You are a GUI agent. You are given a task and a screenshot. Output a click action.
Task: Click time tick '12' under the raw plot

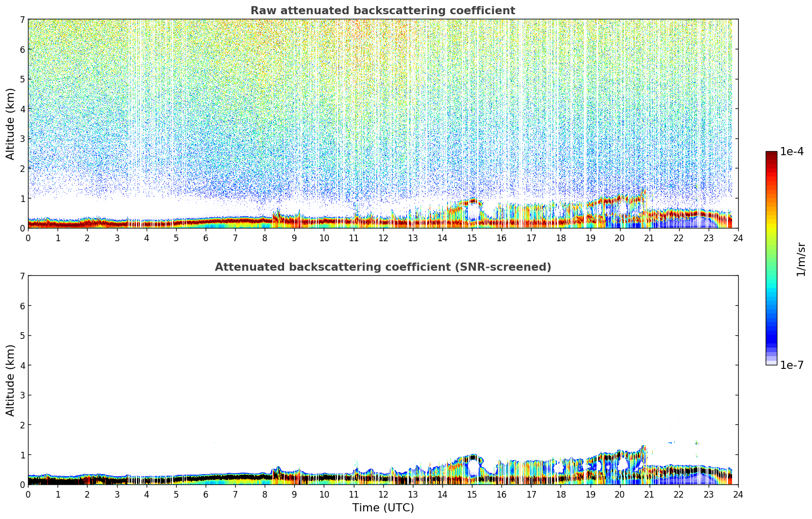(x=383, y=238)
